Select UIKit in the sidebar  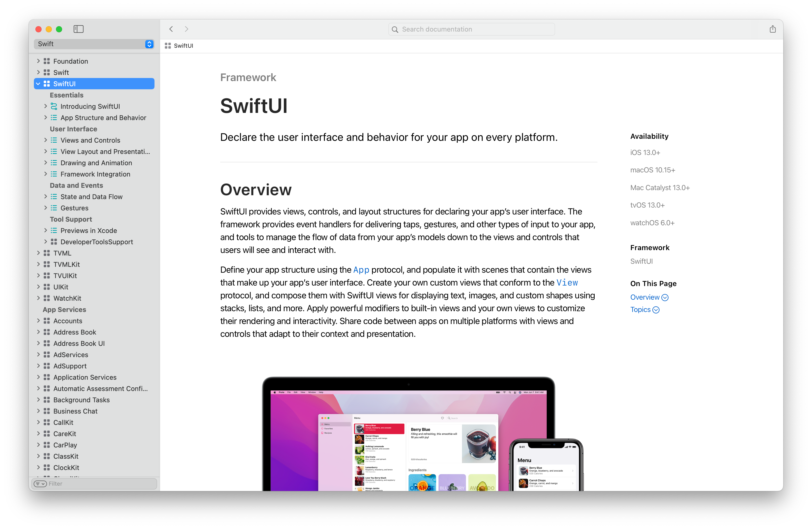[x=61, y=287]
